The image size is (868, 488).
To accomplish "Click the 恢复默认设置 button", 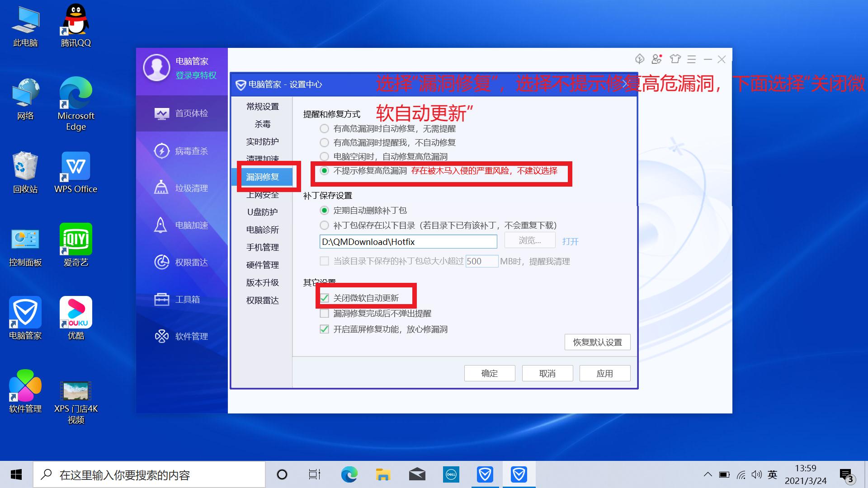I will tap(597, 342).
